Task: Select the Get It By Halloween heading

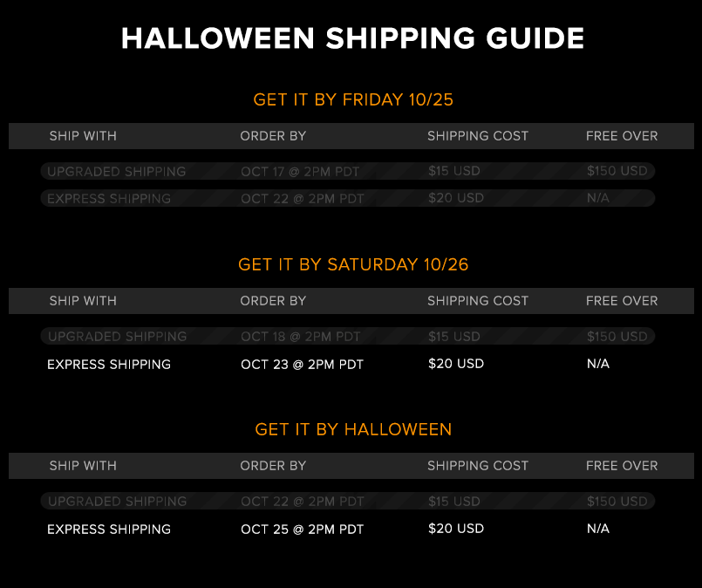Action: pos(353,429)
